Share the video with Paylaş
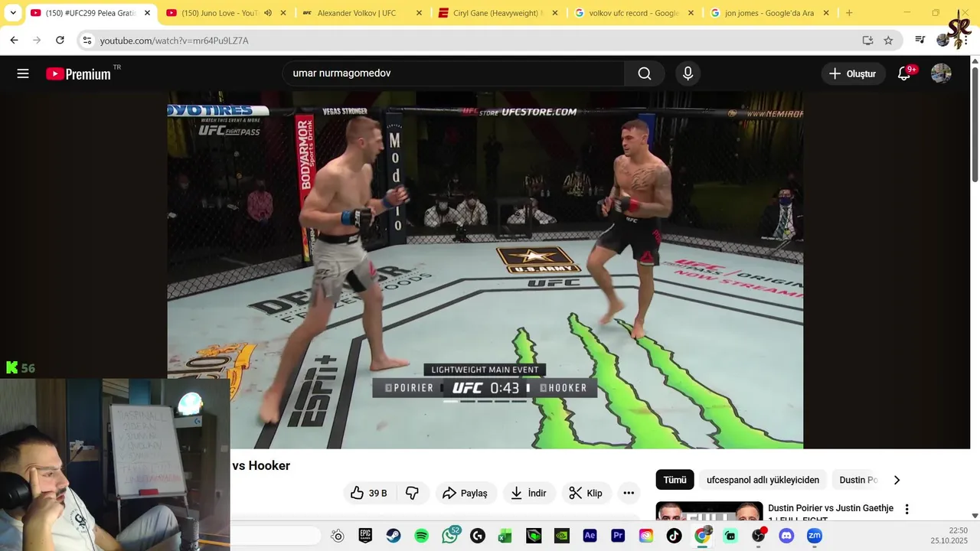This screenshot has height=551, width=980. point(465,493)
